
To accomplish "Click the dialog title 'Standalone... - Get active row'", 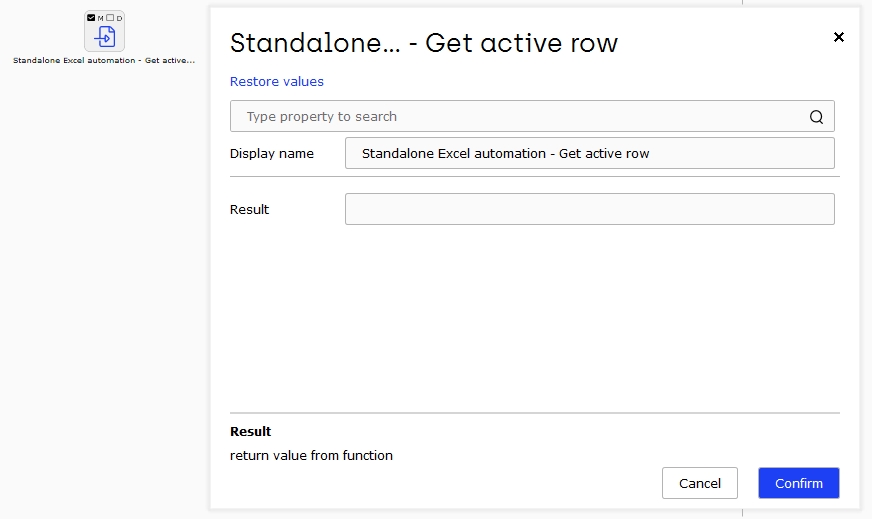I will pos(424,43).
